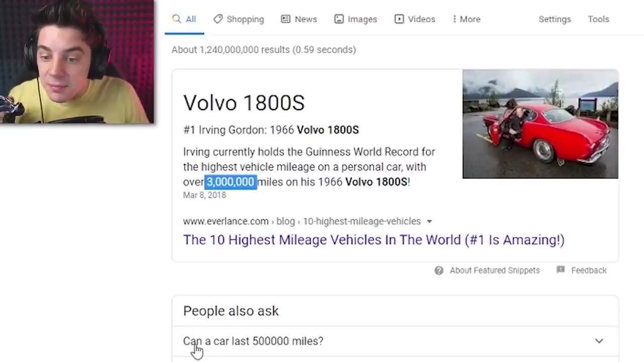Open the Images results tab

362,19
